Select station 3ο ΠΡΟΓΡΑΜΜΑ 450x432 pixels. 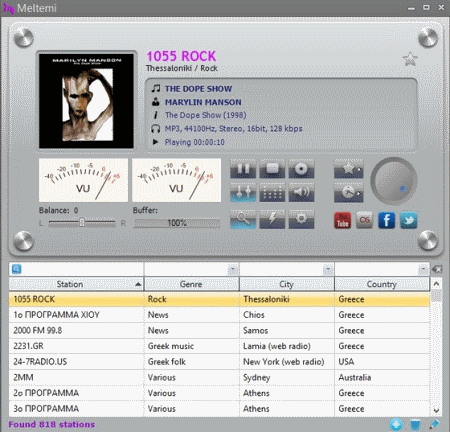pos(219,409)
